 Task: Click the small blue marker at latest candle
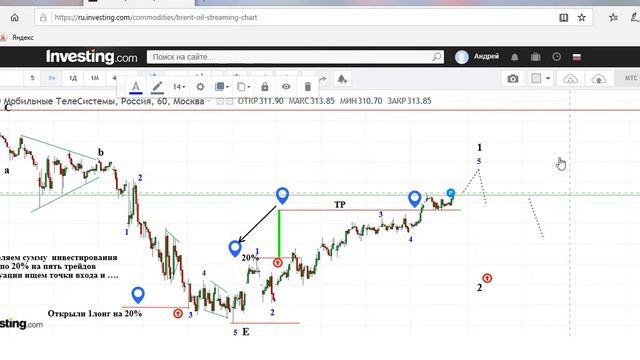(451, 193)
